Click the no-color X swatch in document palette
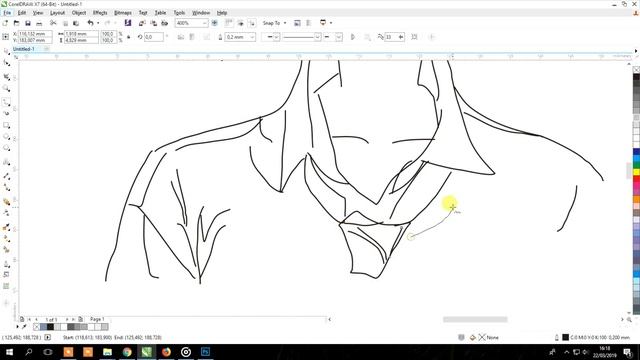This screenshot has height=360, width=640. 36,327
